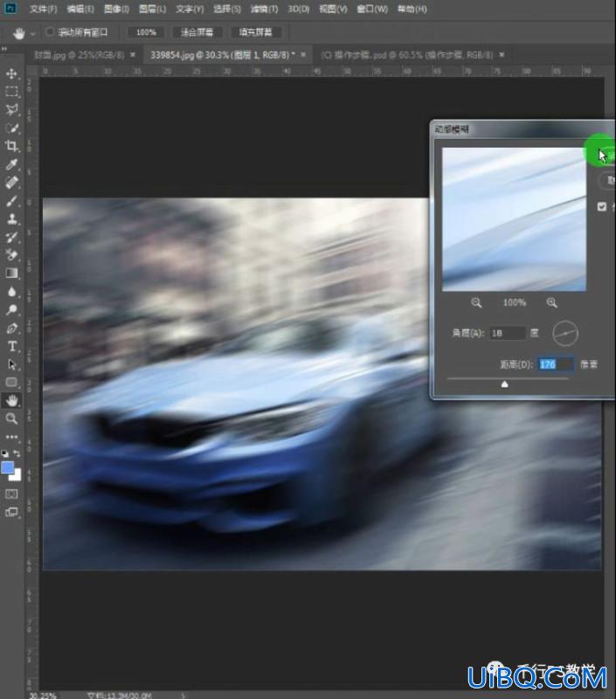Swap foreground and background colors

coord(17,453)
